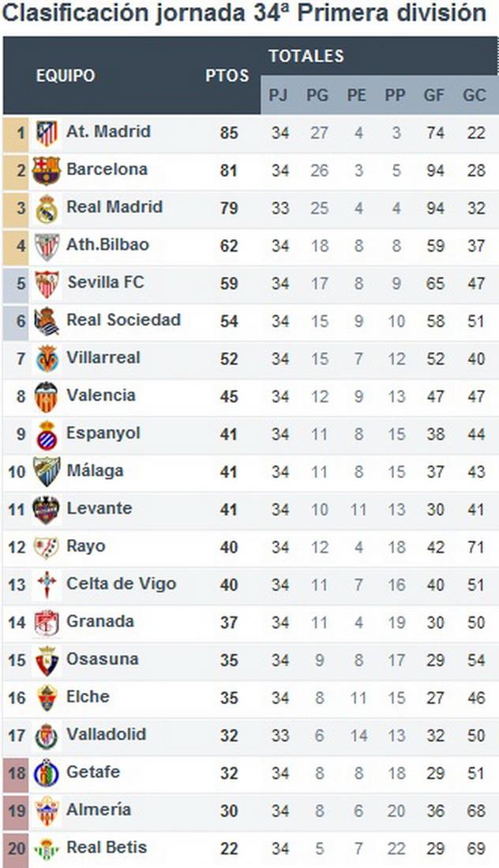Select the Málaga team name
This screenshot has width=499, height=868.
pyautogui.click(x=95, y=471)
